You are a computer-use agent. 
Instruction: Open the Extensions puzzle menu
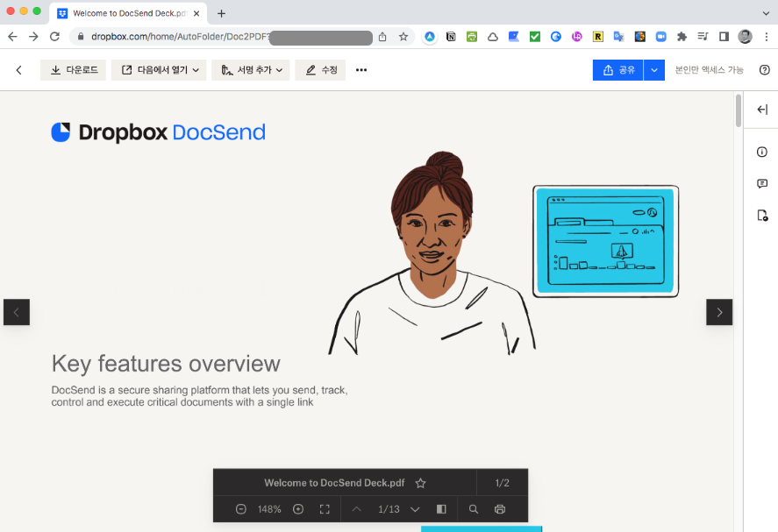coord(682,37)
